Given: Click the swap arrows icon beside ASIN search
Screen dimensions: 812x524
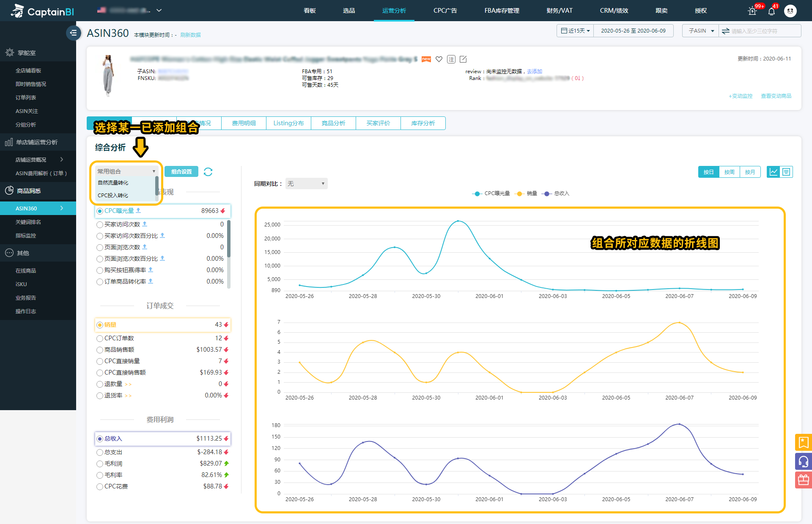Looking at the screenshot, I should (x=726, y=31).
